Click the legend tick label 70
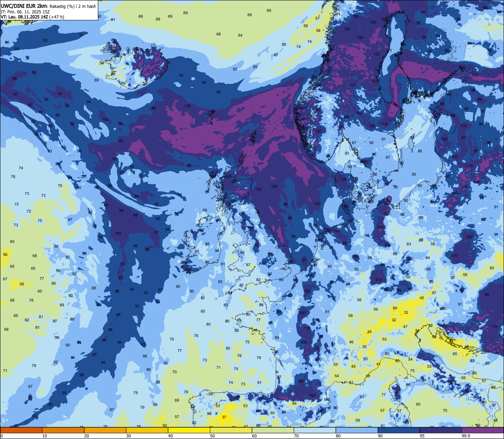 296,436
